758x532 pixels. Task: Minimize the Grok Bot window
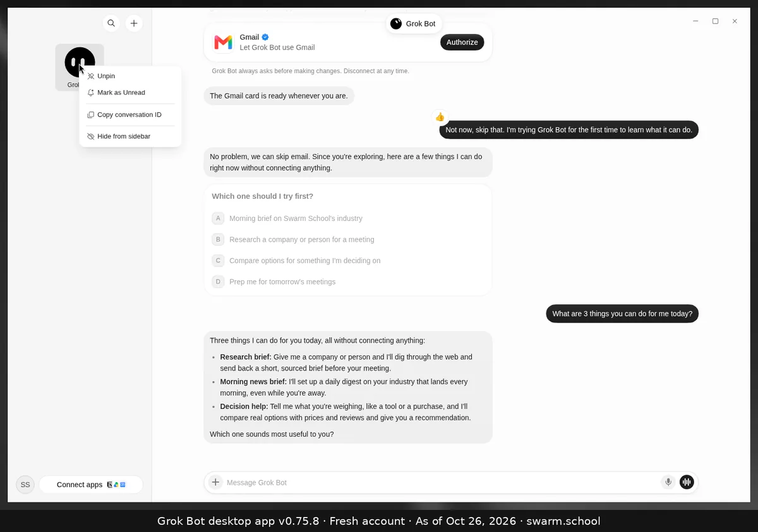pyautogui.click(x=695, y=21)
